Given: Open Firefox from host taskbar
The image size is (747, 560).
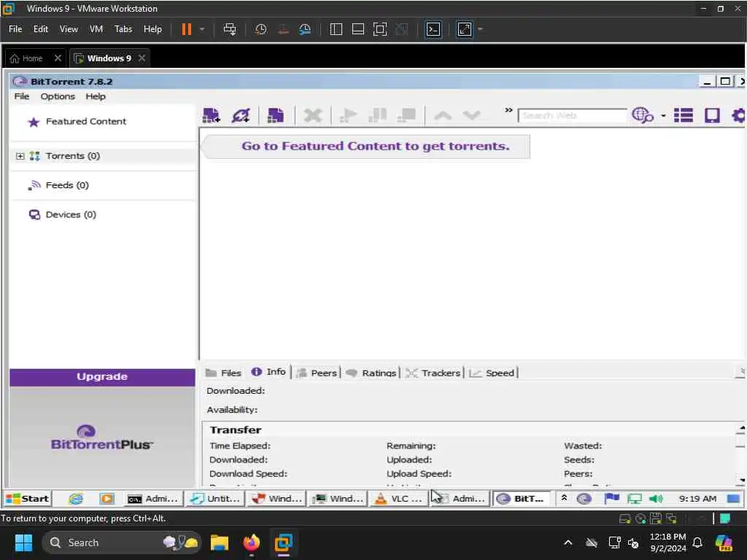Looking at the screenshot, I should (252, 542).
